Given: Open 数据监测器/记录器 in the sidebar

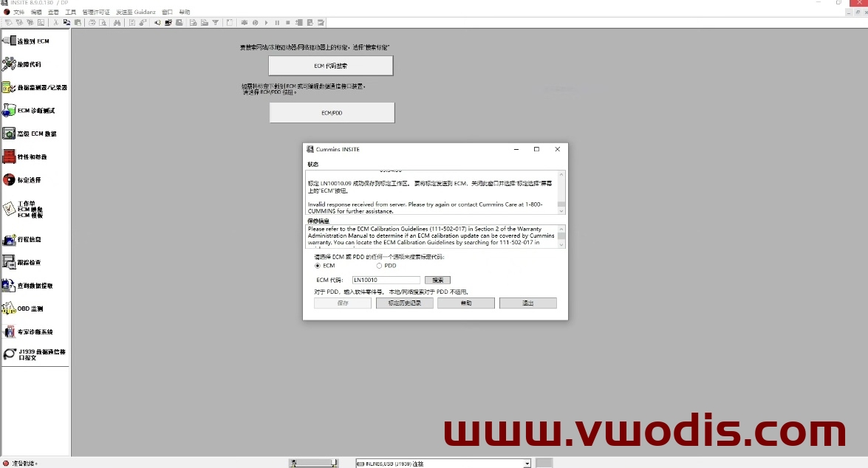Looking at the screenshot, I should [35, 87].
